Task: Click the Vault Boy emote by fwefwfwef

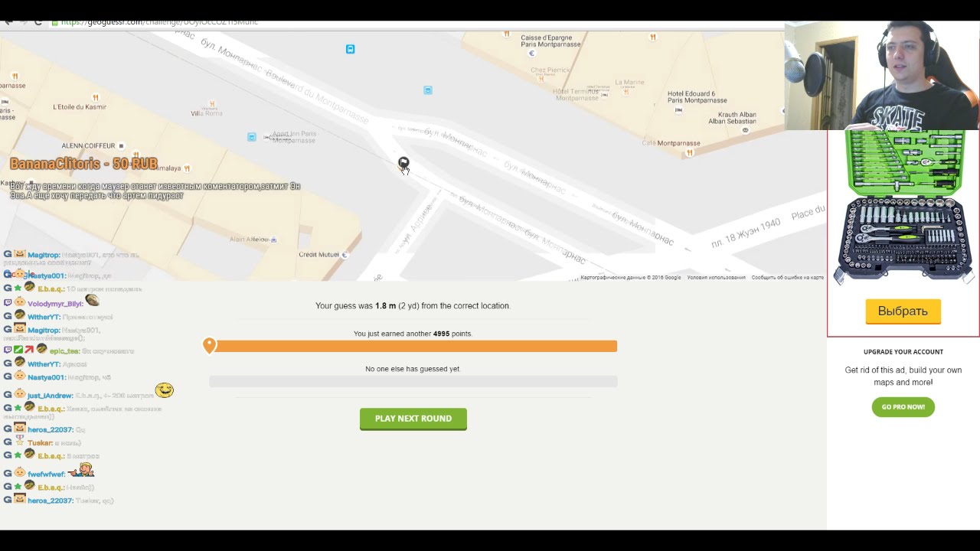Action: [81, 469]
